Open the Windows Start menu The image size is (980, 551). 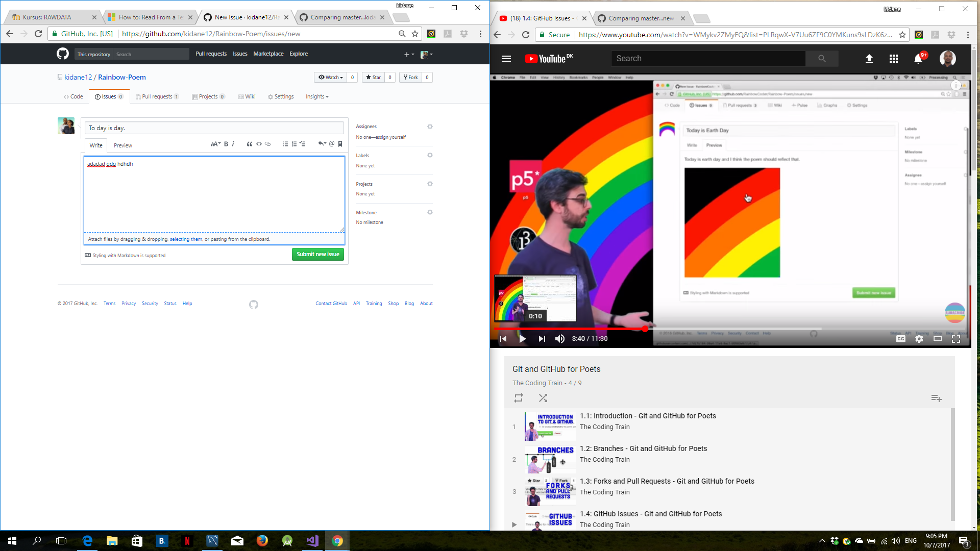click(x=12, y=541)
